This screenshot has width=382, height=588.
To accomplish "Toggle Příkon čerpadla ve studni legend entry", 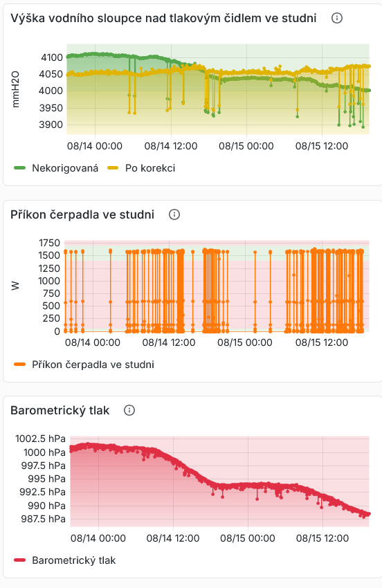I will tap(84, 365).
